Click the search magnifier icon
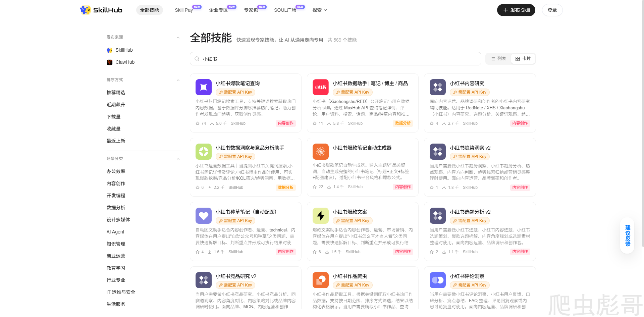 [x=197, y=59]
